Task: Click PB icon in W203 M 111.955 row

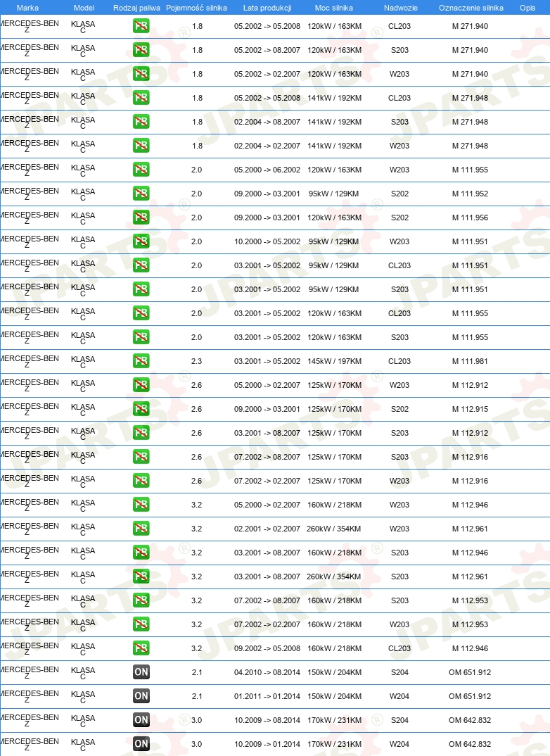Action: tap(141, 170)
